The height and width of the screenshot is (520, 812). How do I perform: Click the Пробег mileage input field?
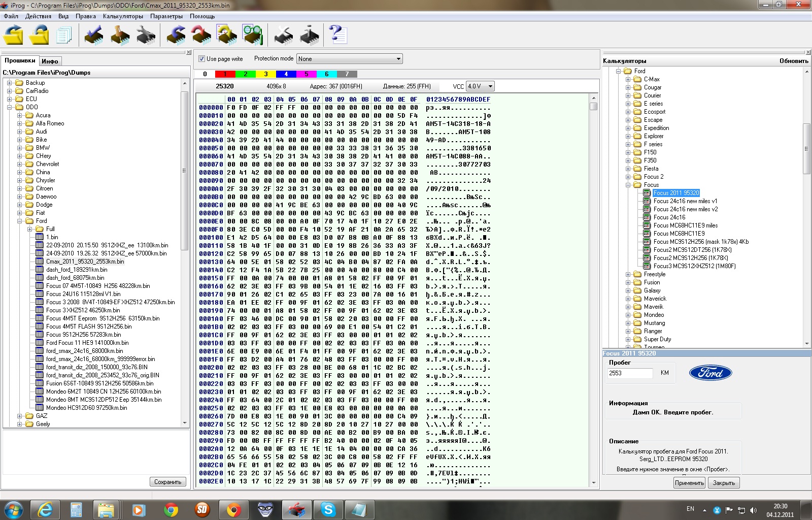[x=630, y=373]
